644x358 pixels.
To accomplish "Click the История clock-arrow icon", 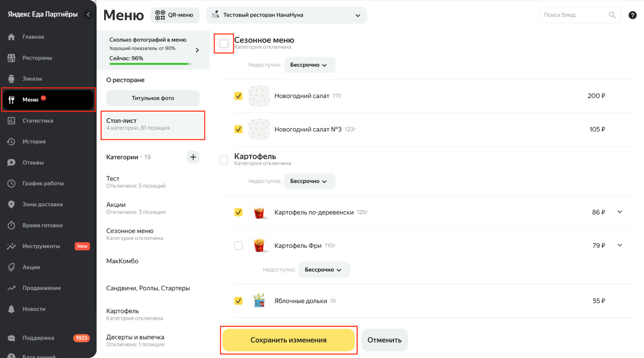I will click(x=11, y=141).
